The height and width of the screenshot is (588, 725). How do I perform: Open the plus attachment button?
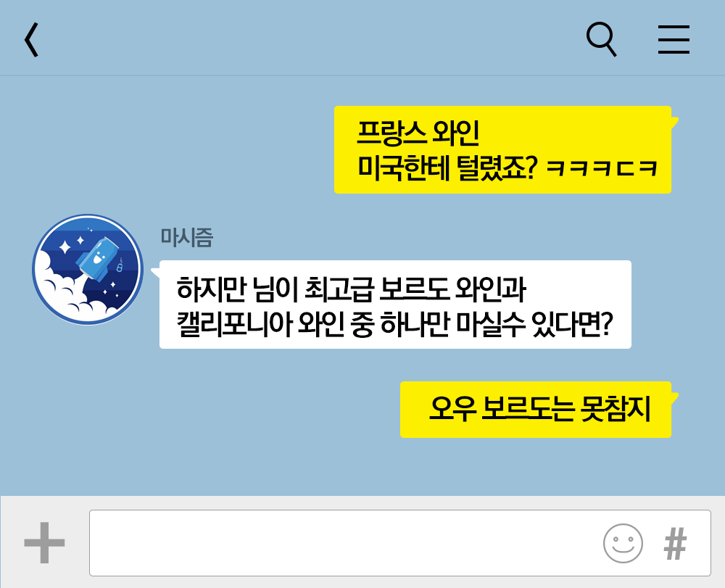(44, 543)
